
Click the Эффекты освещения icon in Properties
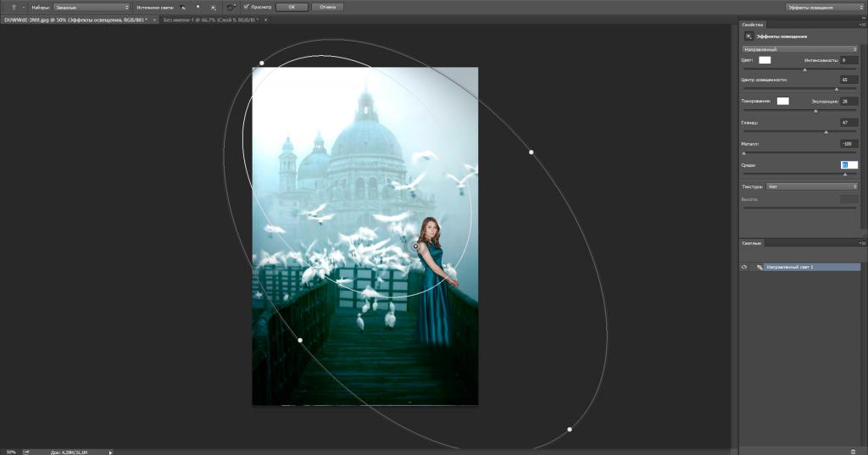coord(748,36)
